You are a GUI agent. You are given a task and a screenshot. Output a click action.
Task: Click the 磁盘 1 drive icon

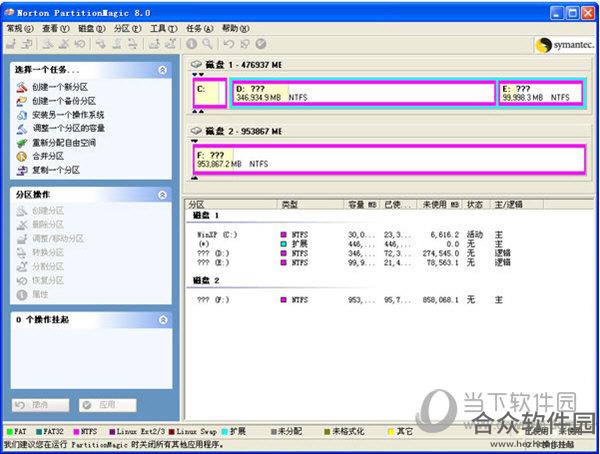pyautogui.click(x=196, y=64)
